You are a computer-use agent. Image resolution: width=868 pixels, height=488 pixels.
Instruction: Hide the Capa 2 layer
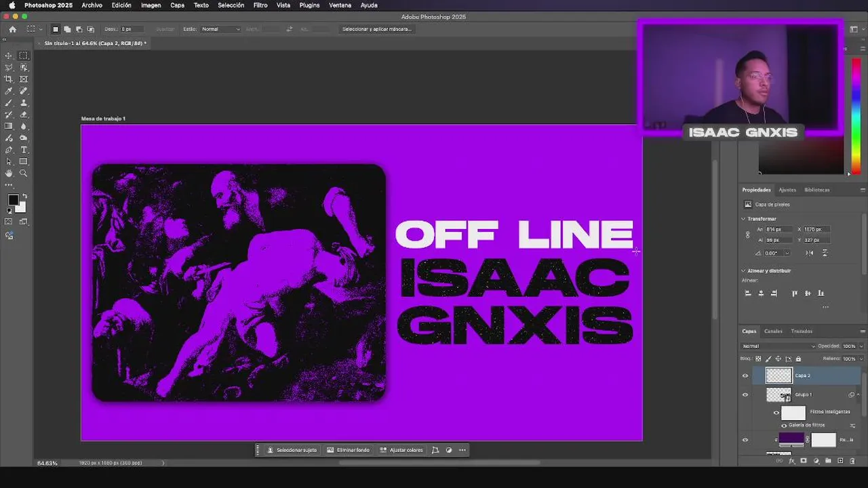coord(745,375)
